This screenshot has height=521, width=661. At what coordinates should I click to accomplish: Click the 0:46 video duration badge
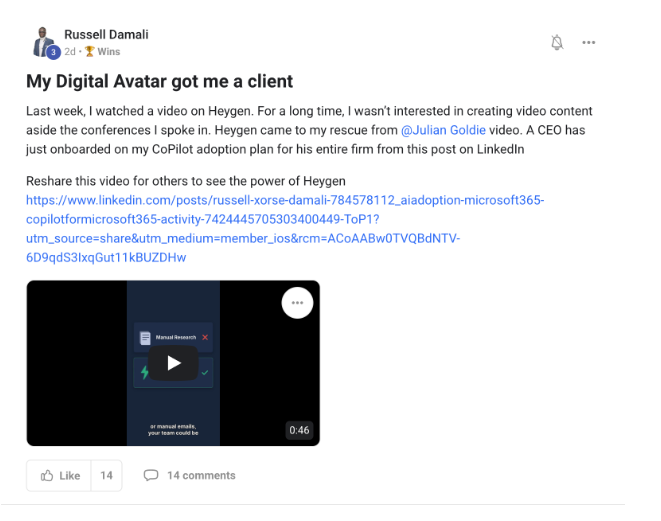click(x=299, y=430)
